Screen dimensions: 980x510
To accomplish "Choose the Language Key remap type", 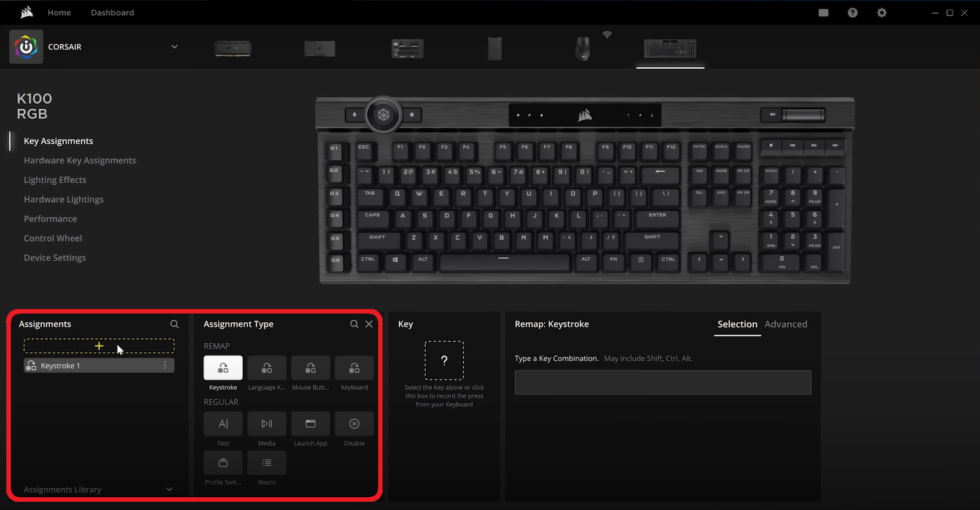I will point(266,368).
